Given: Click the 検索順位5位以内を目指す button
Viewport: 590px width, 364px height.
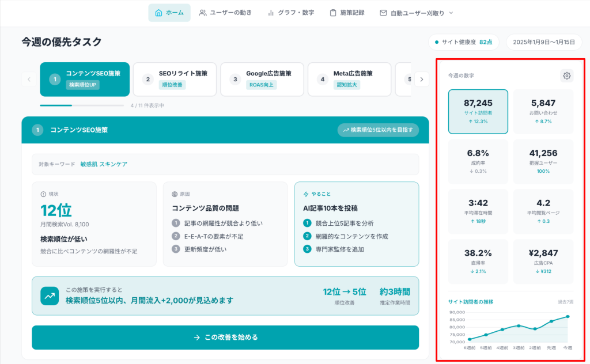Looking at the screenshot, I should point(378,130).
